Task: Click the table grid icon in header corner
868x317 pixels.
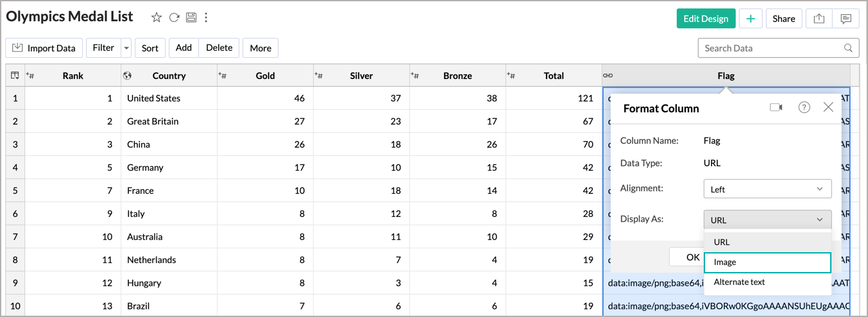Action: pos(15,76)
